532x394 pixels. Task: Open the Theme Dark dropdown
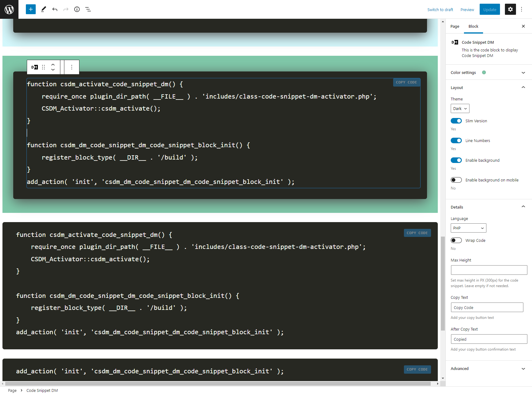pyautogui.click(x=460, y=108)
